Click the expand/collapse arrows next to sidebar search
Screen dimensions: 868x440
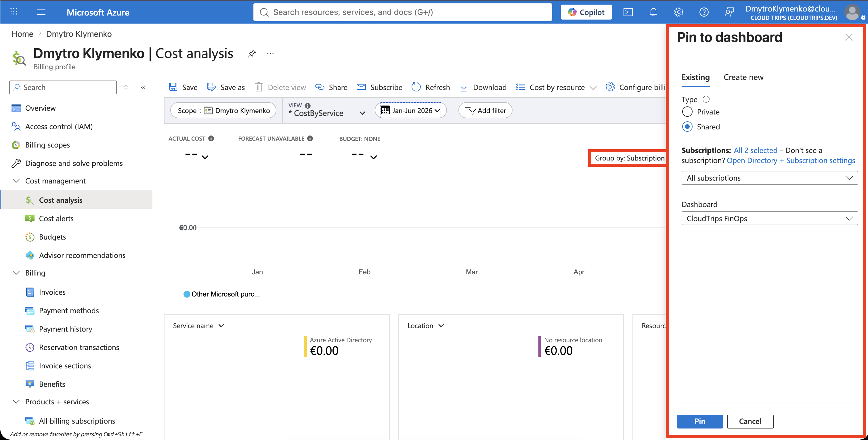(x=126, y=87)
